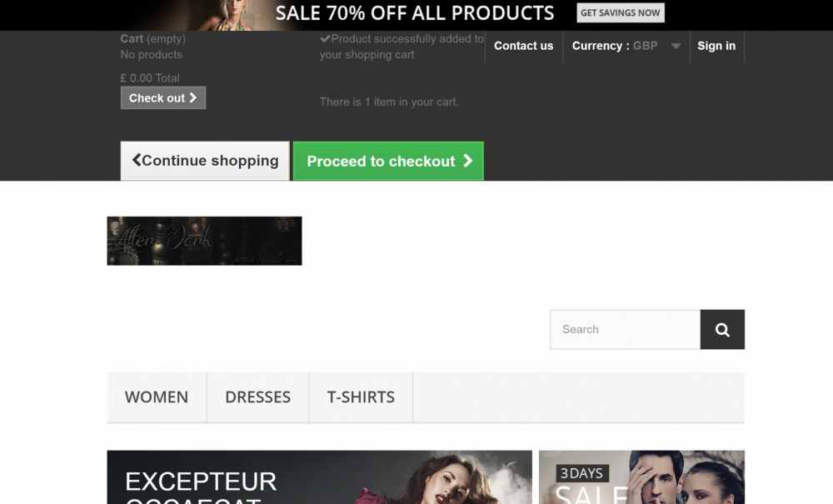The height and width of the screenshot is (504, 833).
Task: Click the After Dark store logo
Action: 204,241
